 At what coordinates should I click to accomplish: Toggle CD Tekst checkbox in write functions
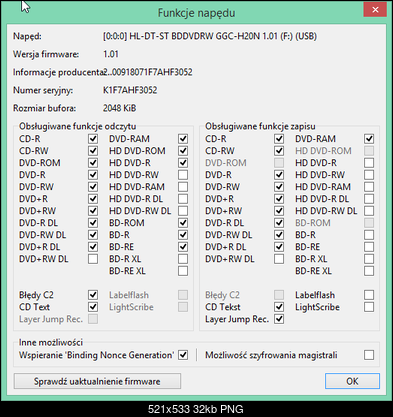(x=279, y=307)
